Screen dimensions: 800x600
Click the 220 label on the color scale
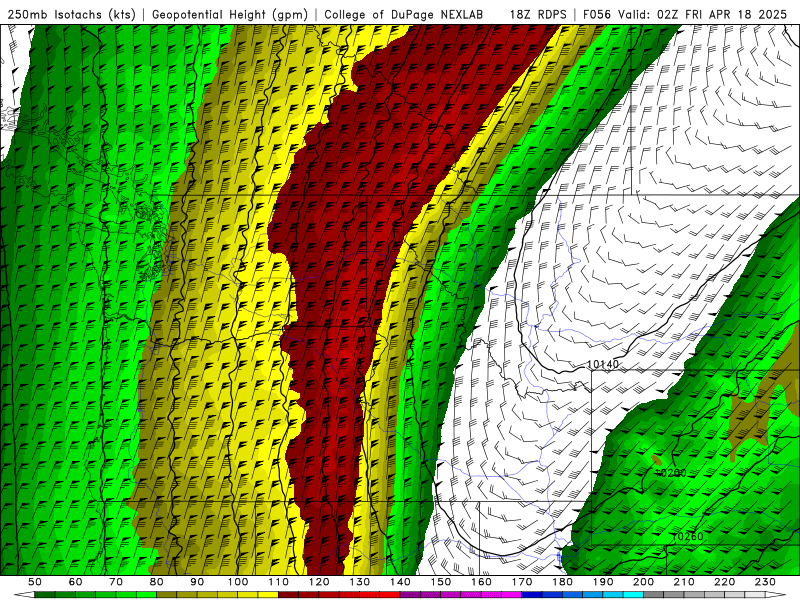724,582
